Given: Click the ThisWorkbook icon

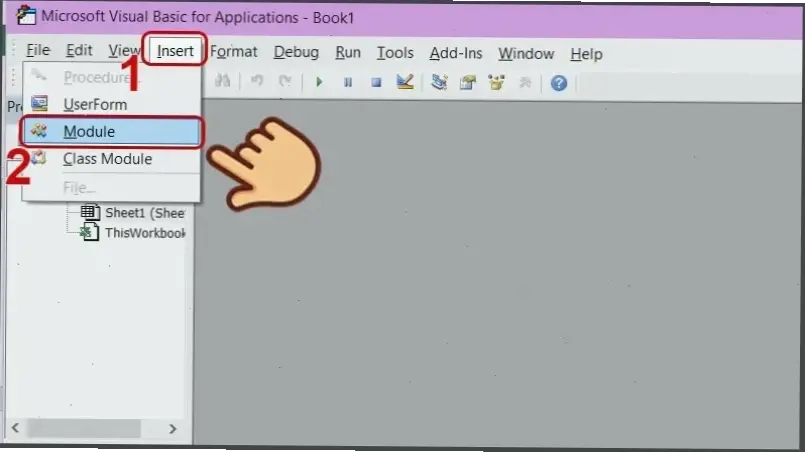Looking at the screenshot, I should tap(90, 232).
